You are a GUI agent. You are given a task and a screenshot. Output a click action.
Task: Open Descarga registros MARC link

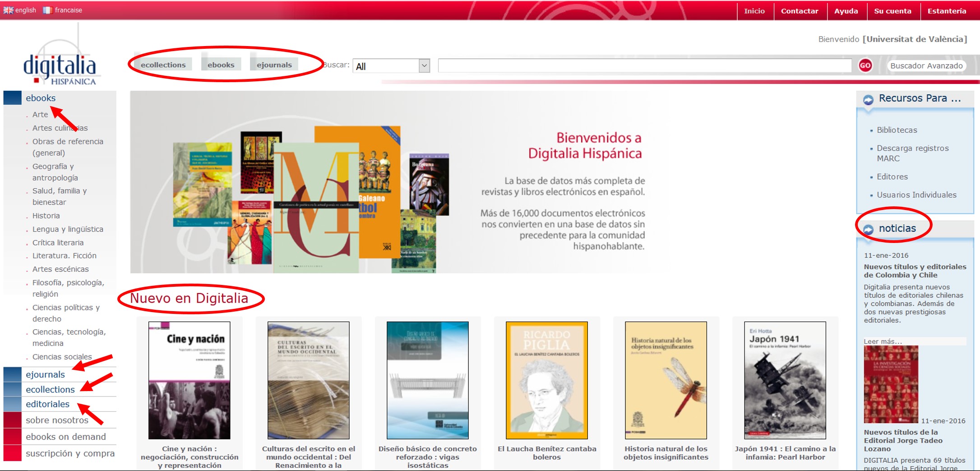pyautogui.click(x=913, y=153)
